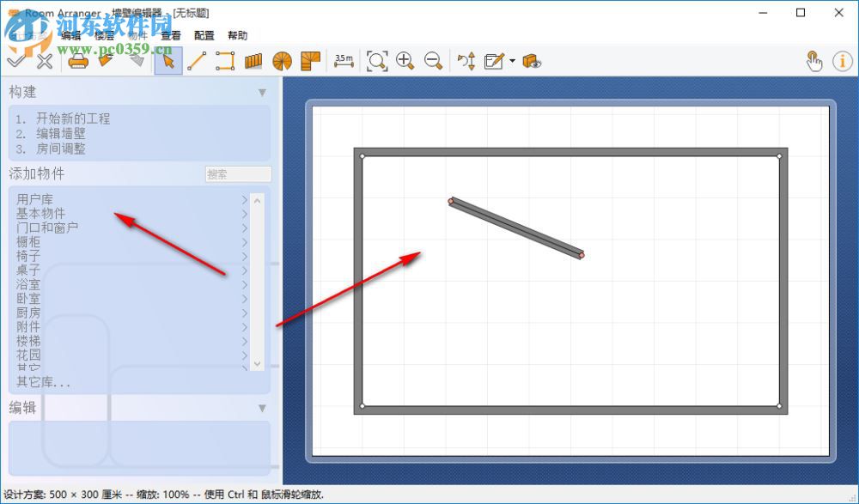This screenshot has width=859, height=504.
Task: Open the 花园 category
Action: 131,355
